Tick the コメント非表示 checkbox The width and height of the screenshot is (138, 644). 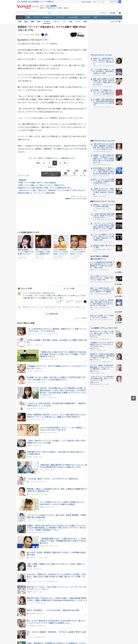pos(75,318)
